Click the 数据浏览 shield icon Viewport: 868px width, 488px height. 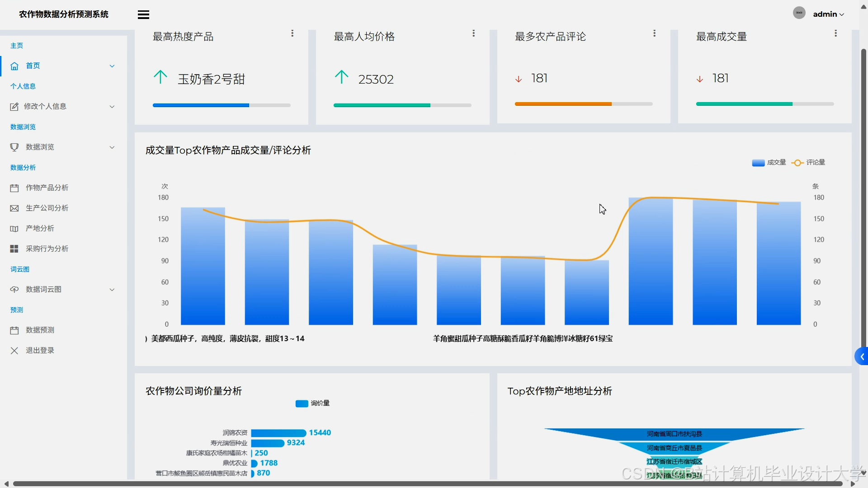point(14,147)
